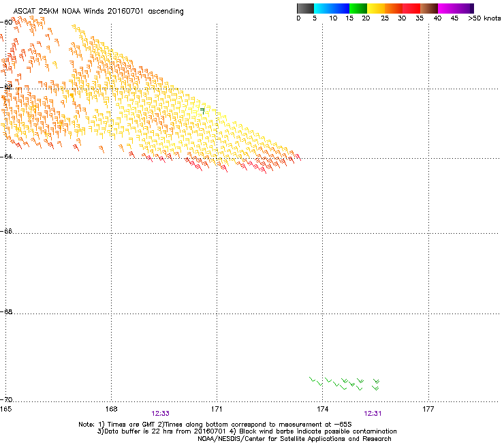Click the latitude label -64
This screenshot has width=504, height=443.
pos(6,156)
